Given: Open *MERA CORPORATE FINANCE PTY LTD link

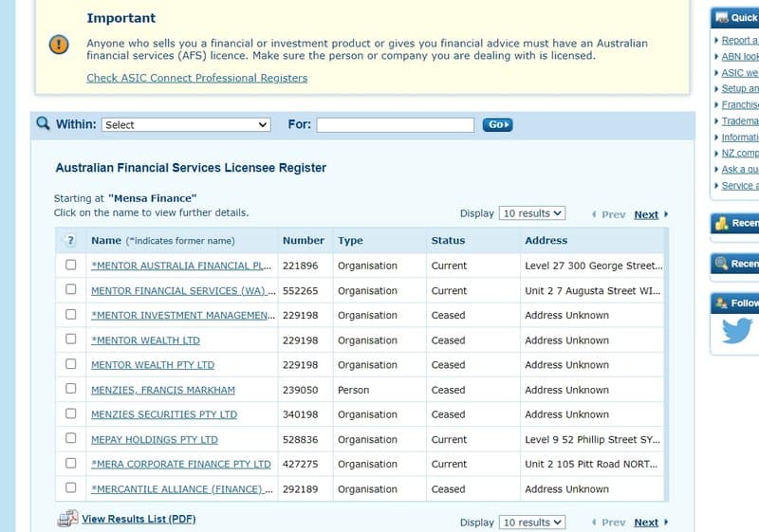Looking at the screenshot, I should (181, 465).
